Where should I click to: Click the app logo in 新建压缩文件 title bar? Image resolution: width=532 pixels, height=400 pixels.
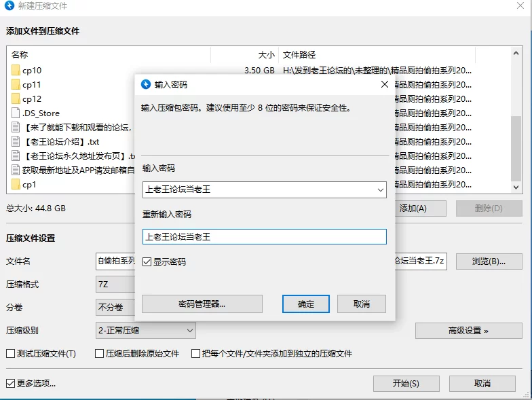coord(9,5)
